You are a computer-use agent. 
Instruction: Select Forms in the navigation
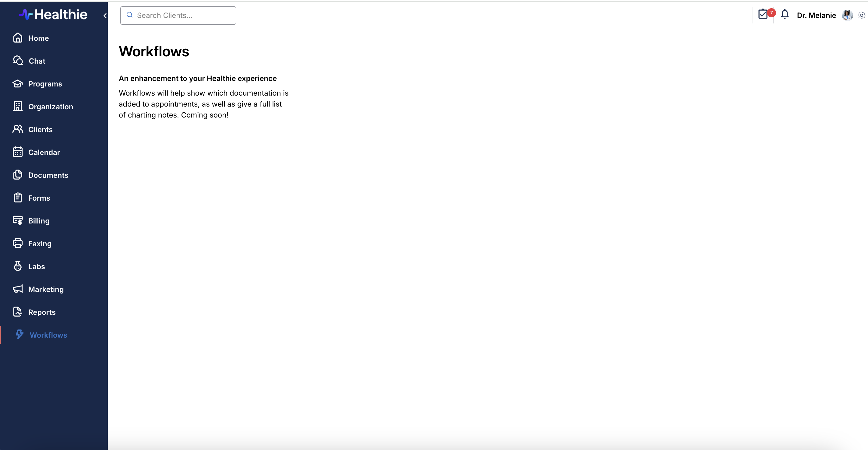tap(39, 198)
